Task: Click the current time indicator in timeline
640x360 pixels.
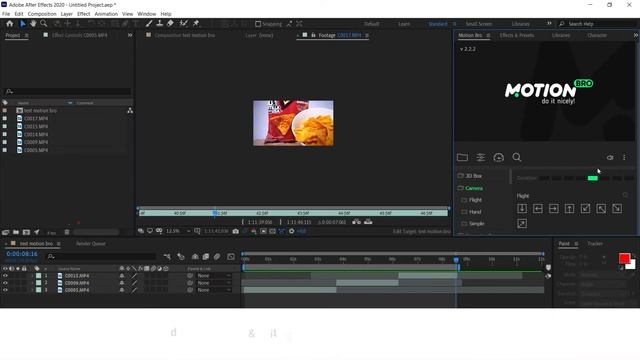Action: click(456, 260)
